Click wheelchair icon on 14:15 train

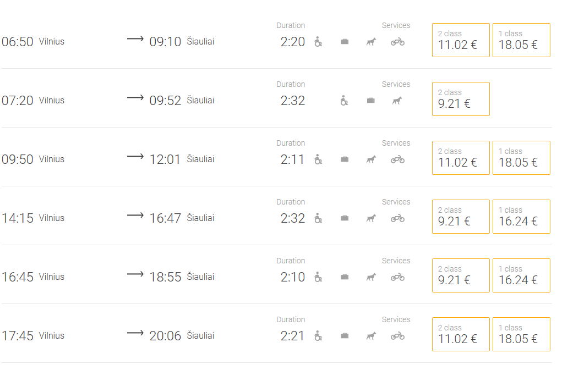pos(318,218)
